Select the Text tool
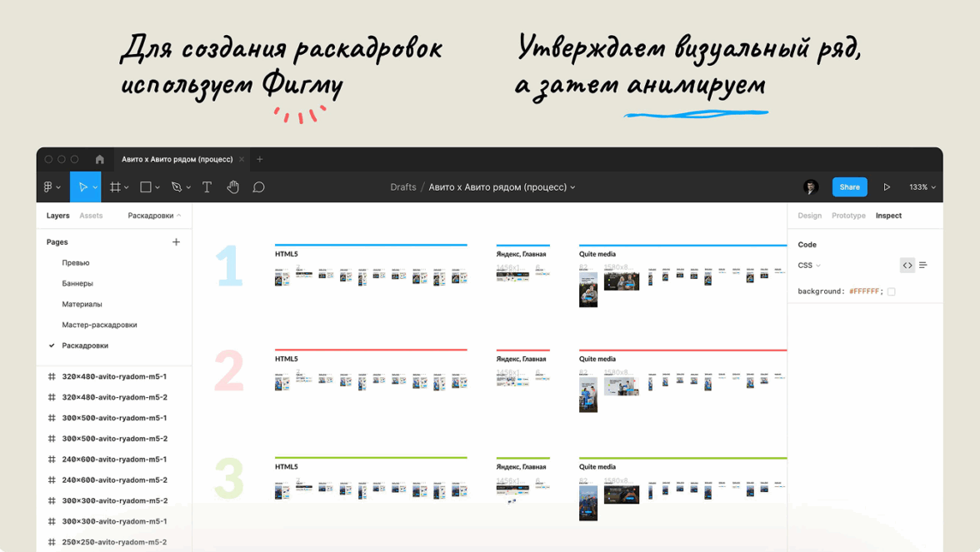The width and height of the screenshot is (980, 552). (x=207, y=186)
